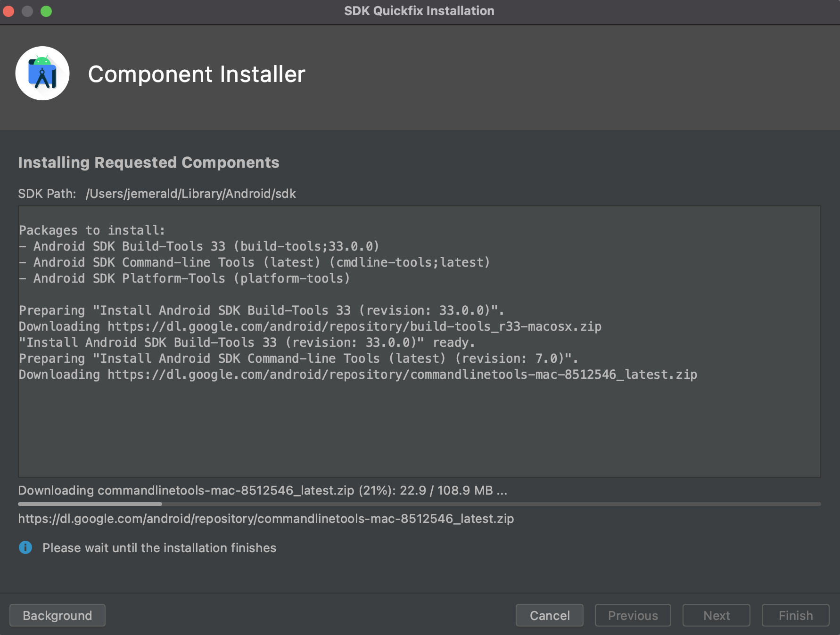Click the 'Build-Tools 33 ... ready.' log line

click(247, 342)
